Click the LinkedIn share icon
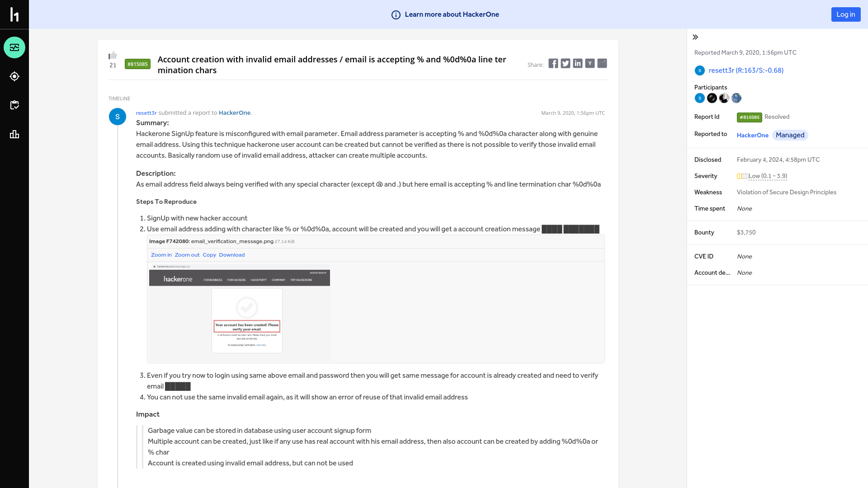 [x=578, y=63]
